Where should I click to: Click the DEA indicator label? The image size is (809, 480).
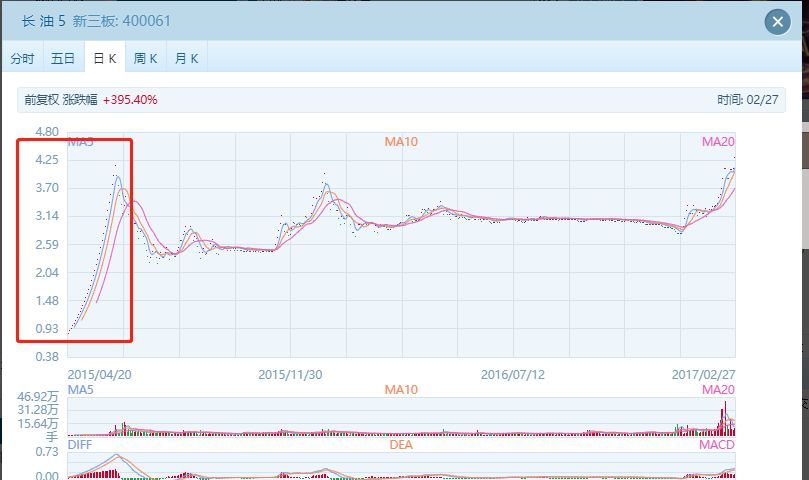pyautogui.click(x=401, y=445)
